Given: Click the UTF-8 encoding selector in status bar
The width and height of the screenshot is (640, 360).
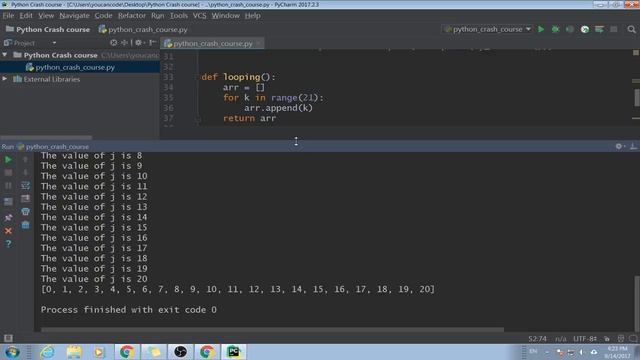Looking at the screenshot, I should pos(585,338).
